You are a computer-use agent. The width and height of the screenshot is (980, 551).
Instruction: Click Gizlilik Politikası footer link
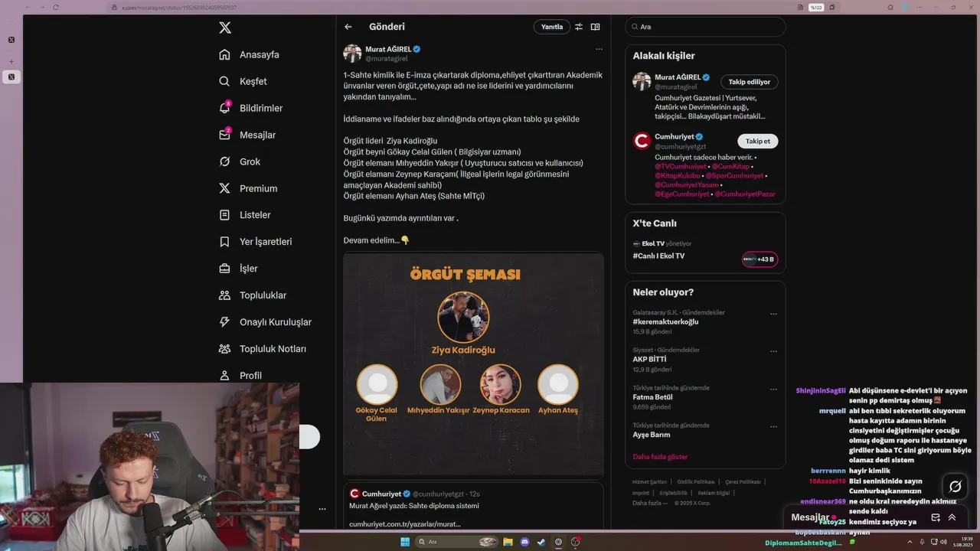(x=696, y=482)
